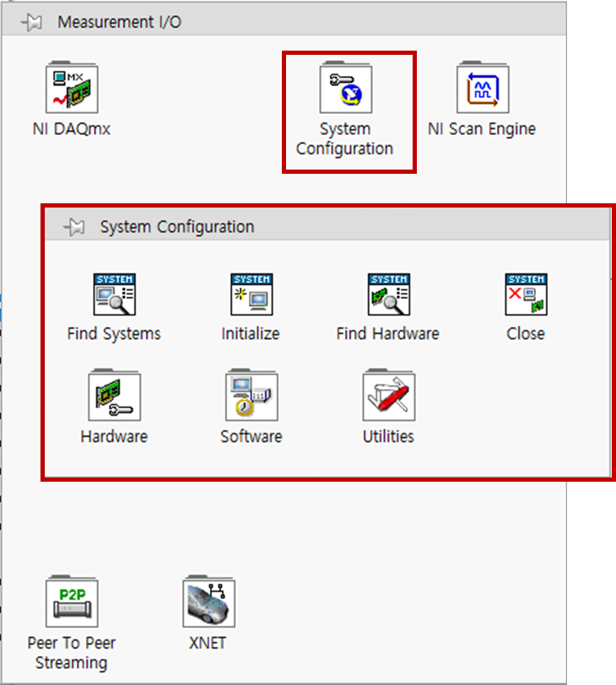Click the Initialize label
The width and height of the screenshot is (616, 685).
click(251, 334)
